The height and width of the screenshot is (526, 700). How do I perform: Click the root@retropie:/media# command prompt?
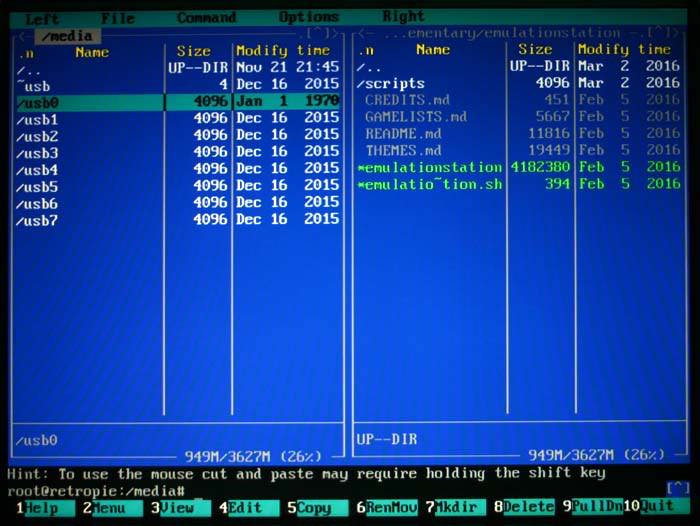(x=96, y=491)
